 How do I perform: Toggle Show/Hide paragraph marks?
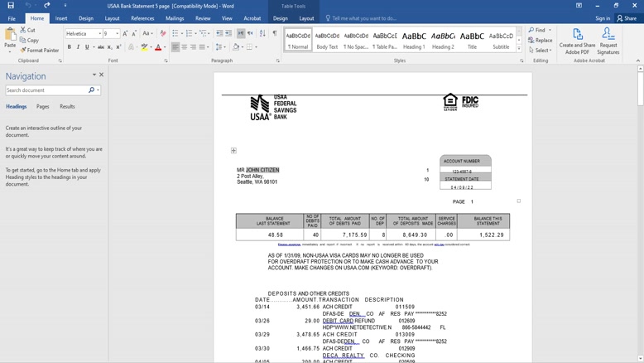275,34
